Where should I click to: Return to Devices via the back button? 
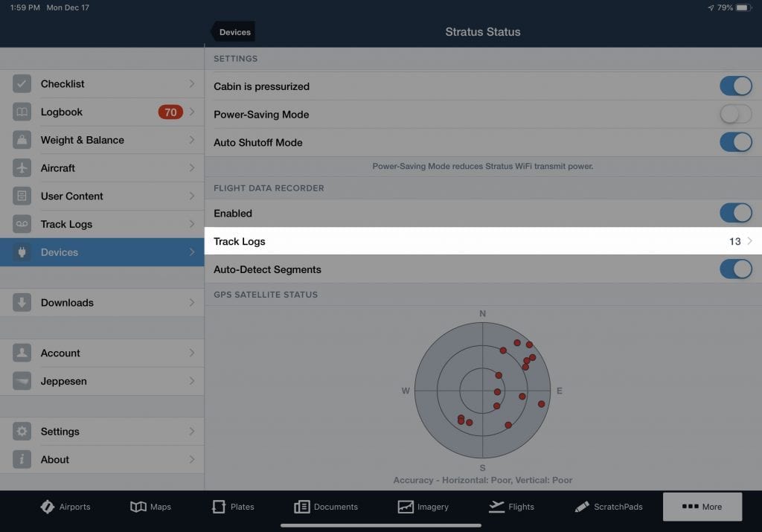(x=233, y=31)
